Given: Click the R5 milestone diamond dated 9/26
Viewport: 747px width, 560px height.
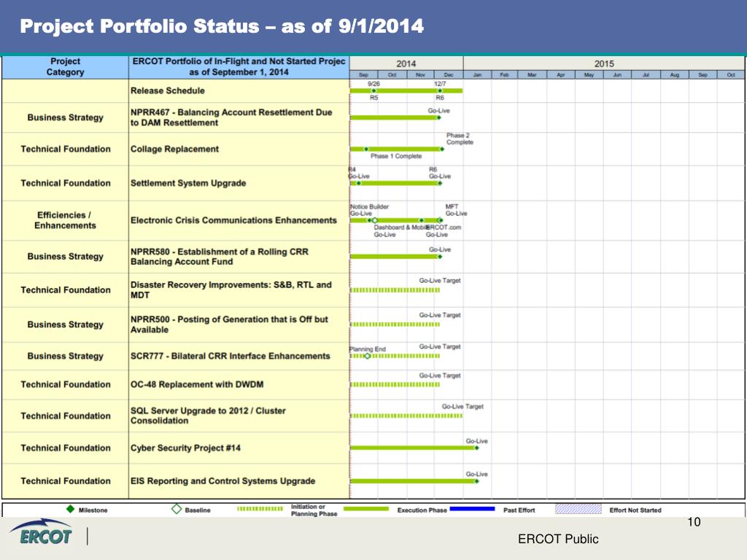Looking at the screenshot, I should tap(374, 90).
